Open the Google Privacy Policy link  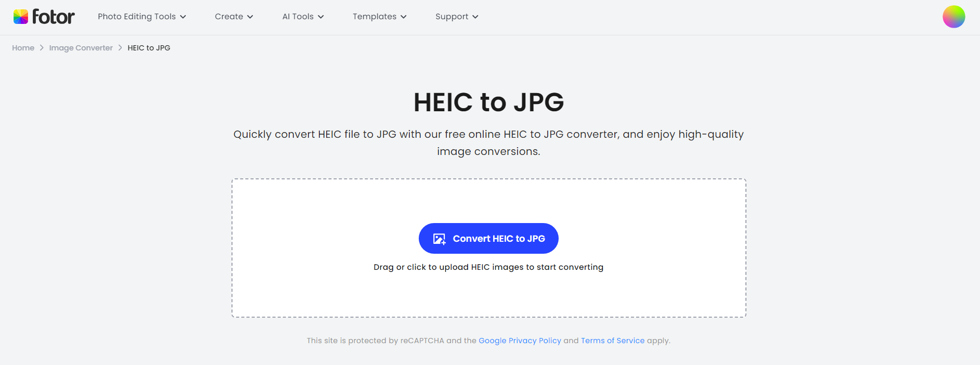[520, 341]
